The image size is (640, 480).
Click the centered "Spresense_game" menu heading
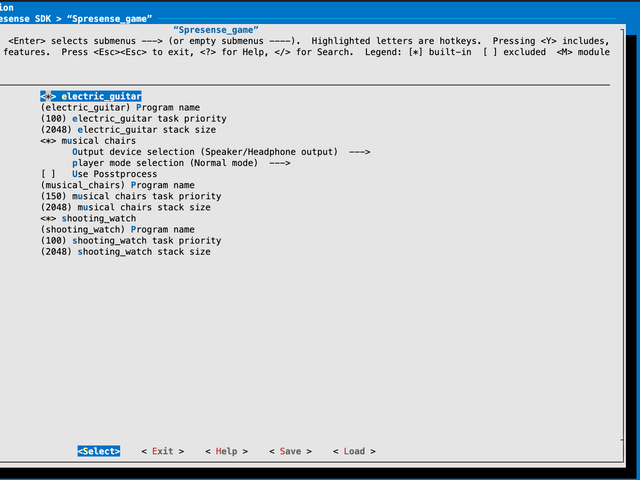click(x=216, y=30)
